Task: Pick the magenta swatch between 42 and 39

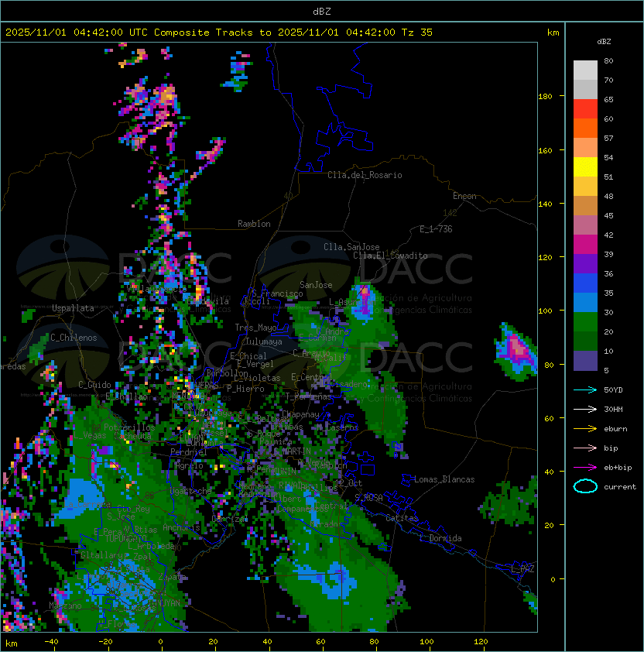Action: (x=585, y=245)
